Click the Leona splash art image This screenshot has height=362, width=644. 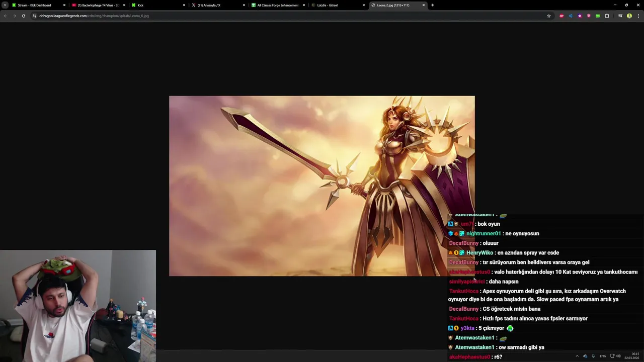322,186
